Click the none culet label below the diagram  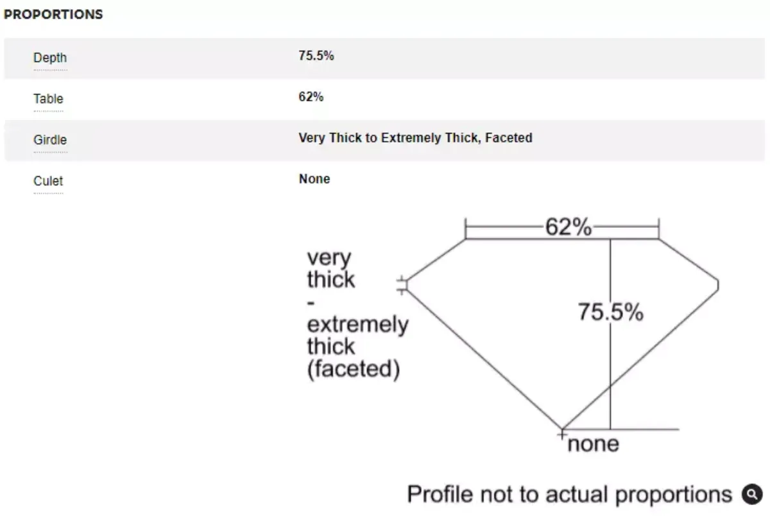pos(594,444)
